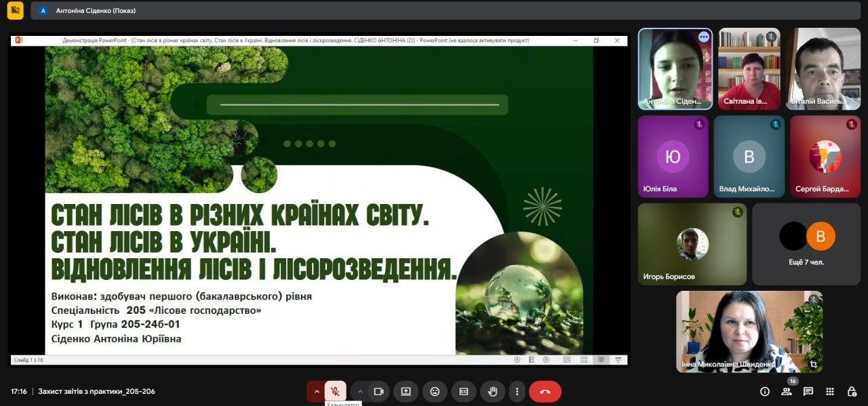The width and height of the screenshot is (868, 406).
Task: Leave the call with the red button
Action: (545, 391)
